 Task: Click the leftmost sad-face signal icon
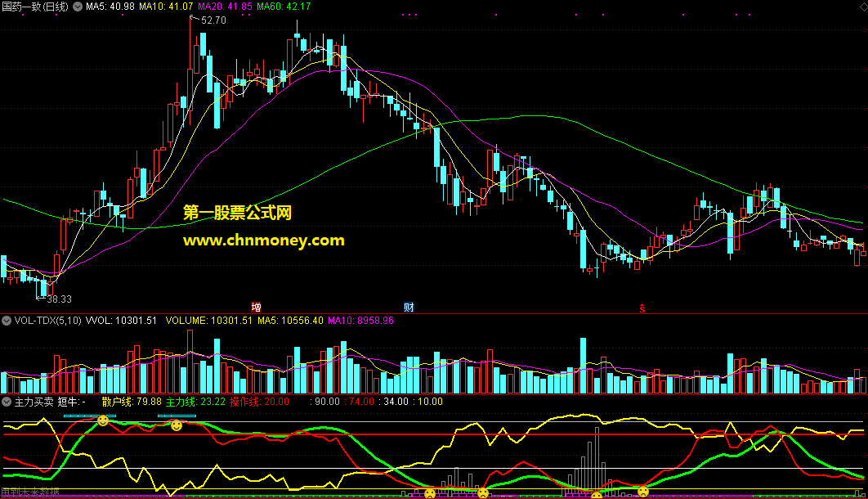[x=430, y=493]
